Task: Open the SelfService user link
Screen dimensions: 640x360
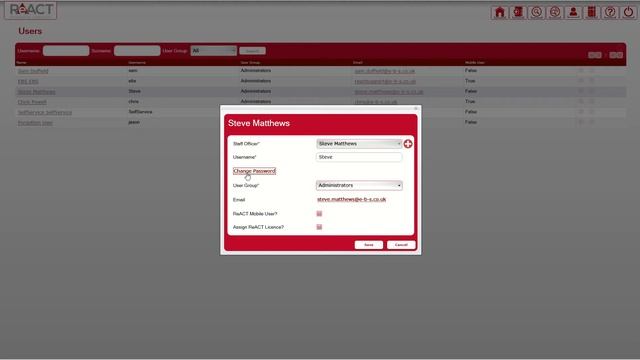Action: (x=45, y=112)
